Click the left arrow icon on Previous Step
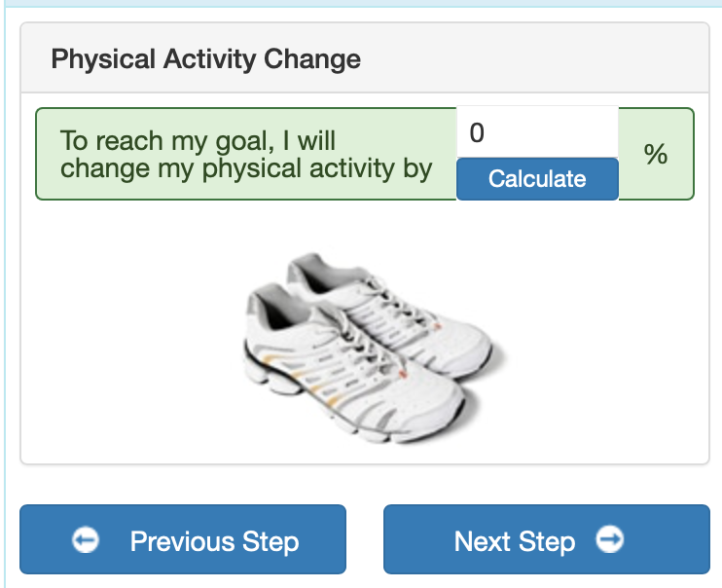 pyautogui.click(x=86, y=539)
